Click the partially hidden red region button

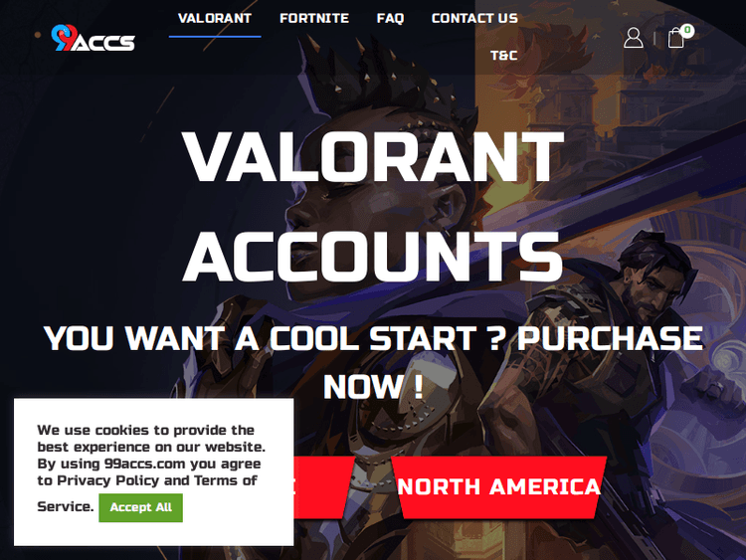(x=323, y=487)
